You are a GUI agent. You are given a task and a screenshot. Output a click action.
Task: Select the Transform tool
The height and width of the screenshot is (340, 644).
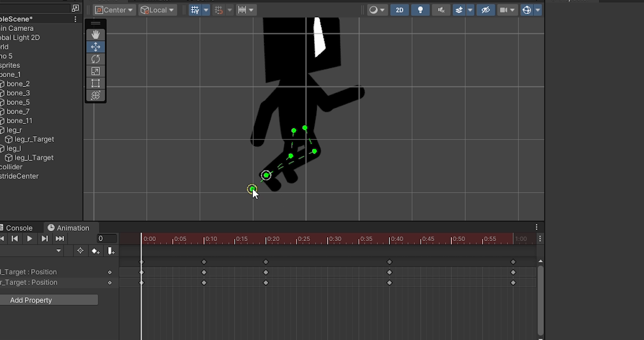coord(96,96)
